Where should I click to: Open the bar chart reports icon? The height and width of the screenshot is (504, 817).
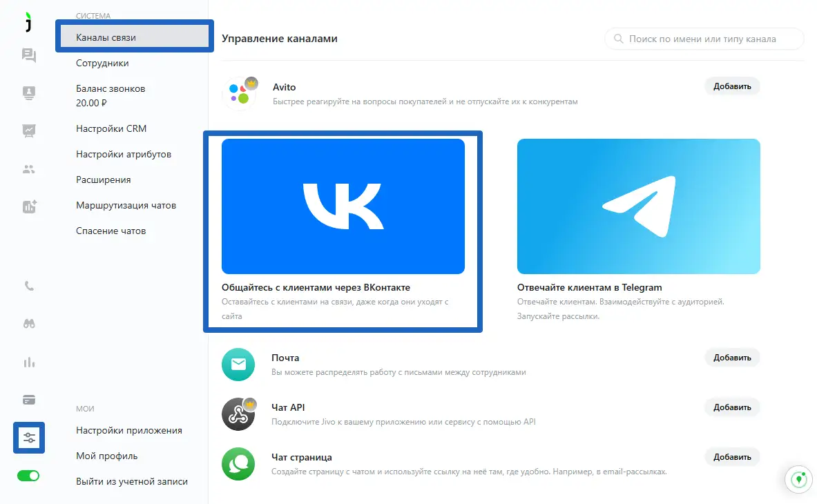click(x=29, y=362)
